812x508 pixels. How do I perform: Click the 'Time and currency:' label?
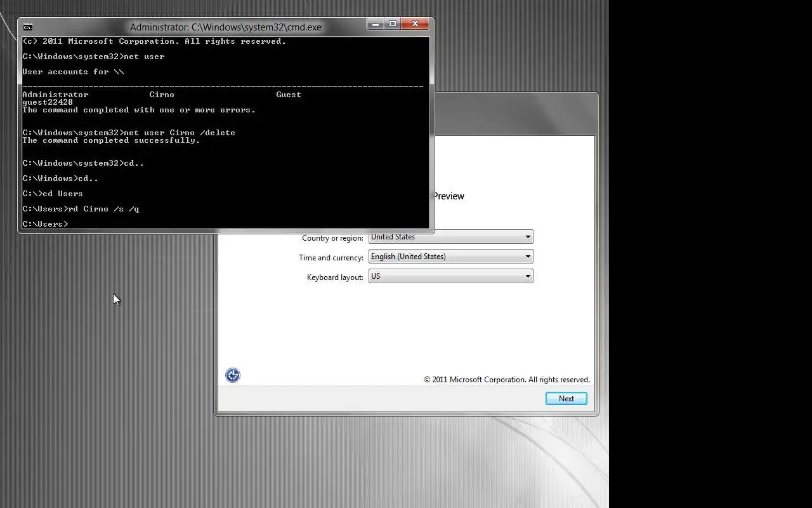pos(331,258)
